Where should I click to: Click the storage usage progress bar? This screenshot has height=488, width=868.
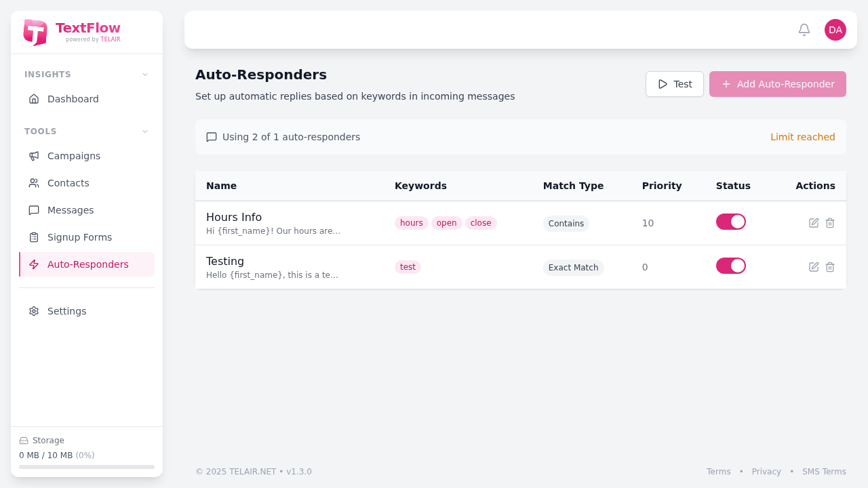tap(87, 467)
